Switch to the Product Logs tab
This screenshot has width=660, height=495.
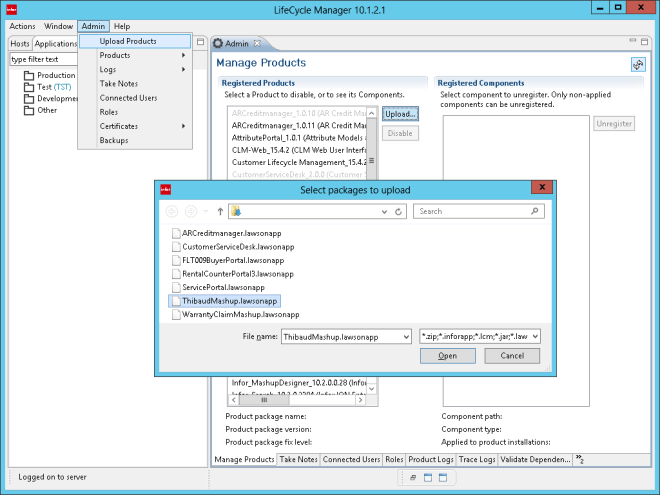[431, 459]
